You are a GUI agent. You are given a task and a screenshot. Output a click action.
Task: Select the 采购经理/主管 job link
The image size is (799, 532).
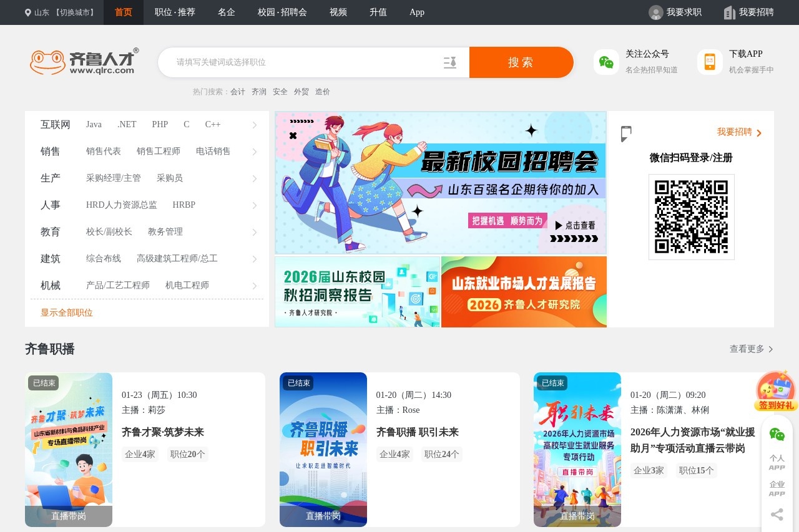[x=114, y=178]
